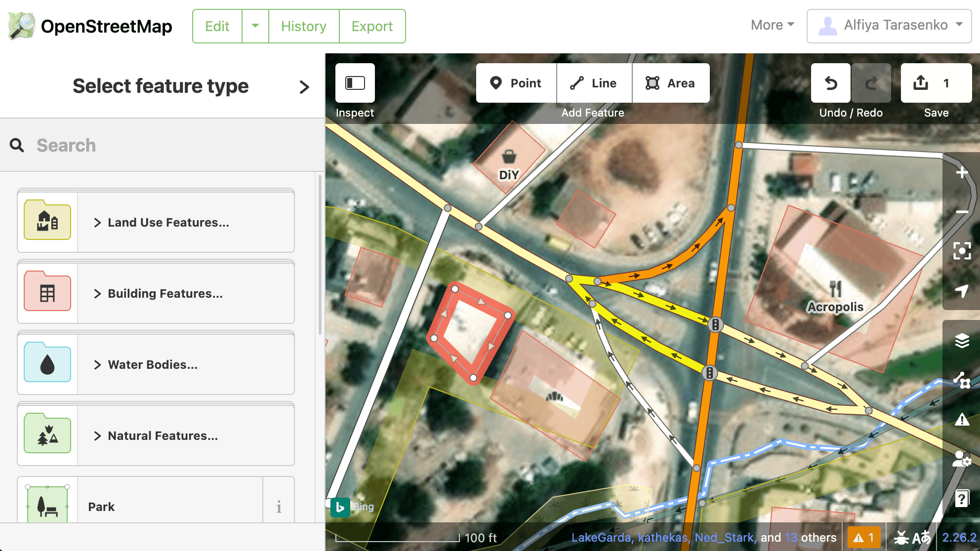Screen dimensions: 980x551
Task: Switch to the Edit tab
Action: (217, 26)
